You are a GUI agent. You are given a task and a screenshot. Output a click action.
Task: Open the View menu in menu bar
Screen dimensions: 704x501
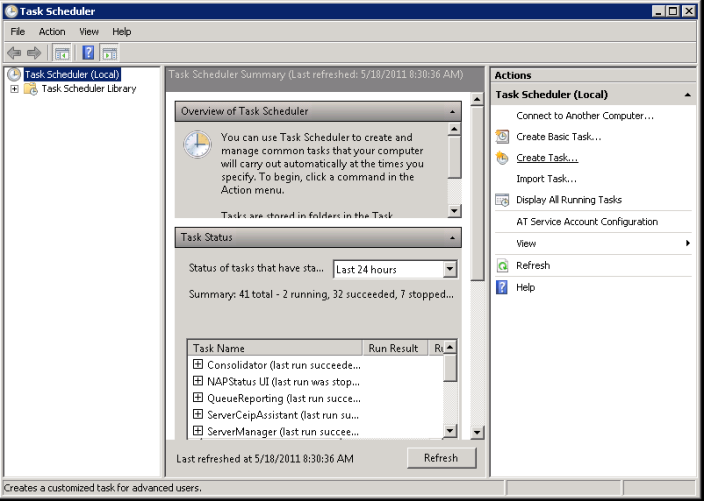(89, 32)
